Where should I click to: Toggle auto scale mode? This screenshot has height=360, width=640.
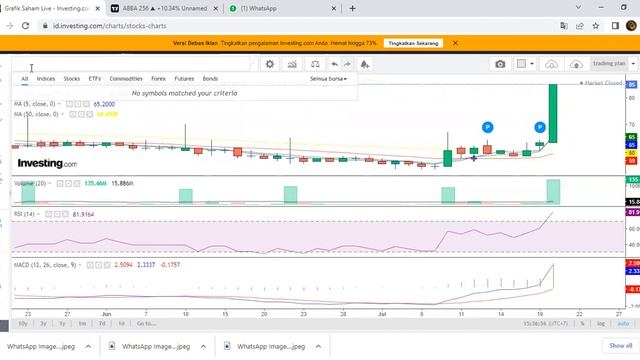[x=623, y=324]
